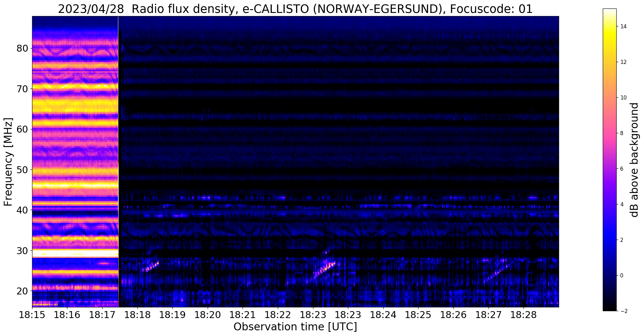644x336 pixels.
Task: Click the colorbar tick value 0
Action: tap(622, 276)
